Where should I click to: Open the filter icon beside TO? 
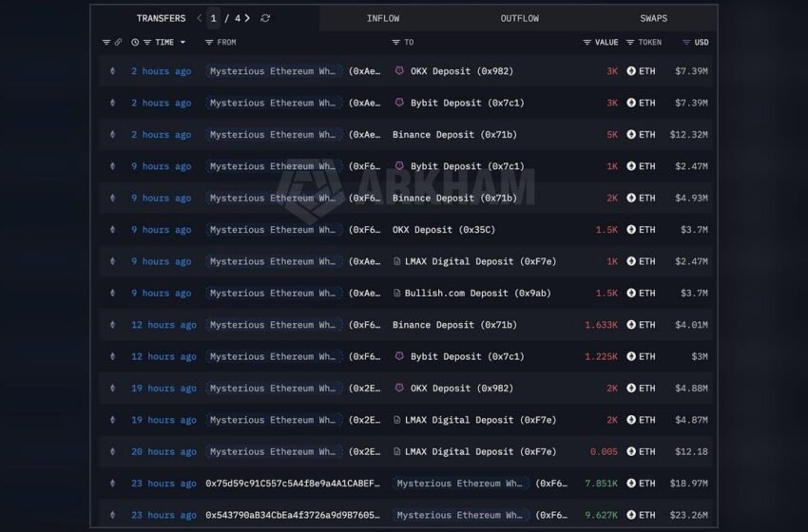[x=395, y=42]
